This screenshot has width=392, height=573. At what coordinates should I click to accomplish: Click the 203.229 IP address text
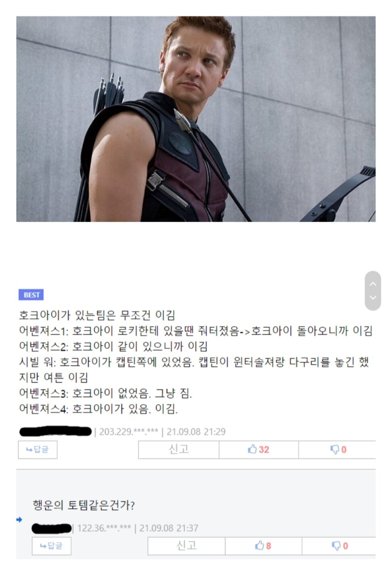click(129, 432)
